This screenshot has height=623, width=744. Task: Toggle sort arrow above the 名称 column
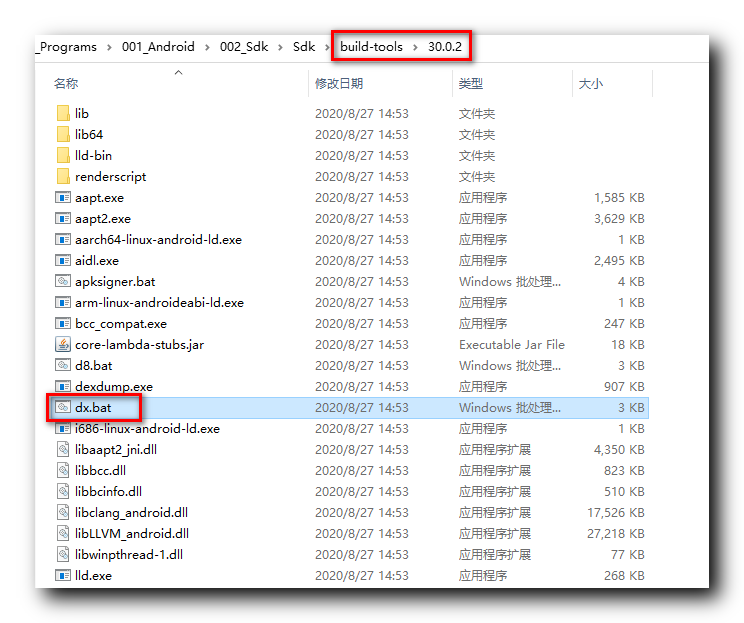click(178, 72)
